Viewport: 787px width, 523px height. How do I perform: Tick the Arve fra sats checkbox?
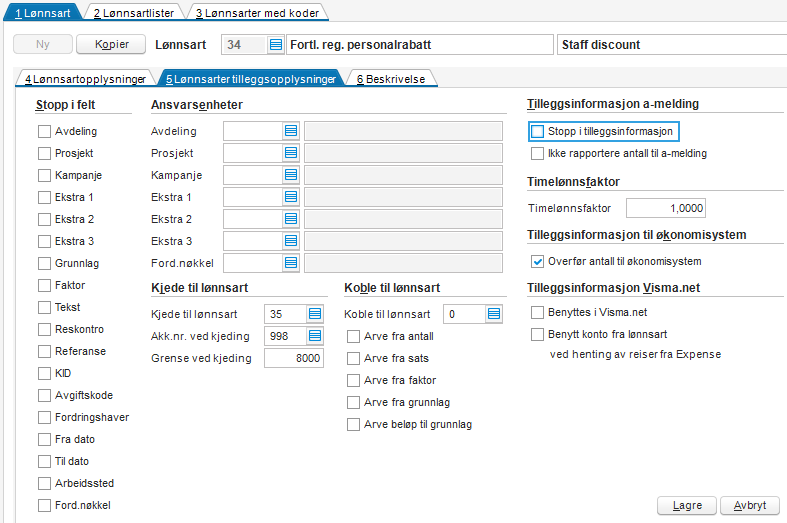coord(353,358)
